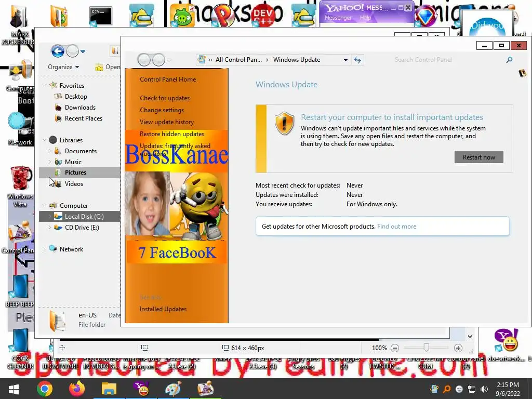This screenshot has height=399, width=532.
Task: Click Restore hidden updates
Action: click(x=172, y=134)
